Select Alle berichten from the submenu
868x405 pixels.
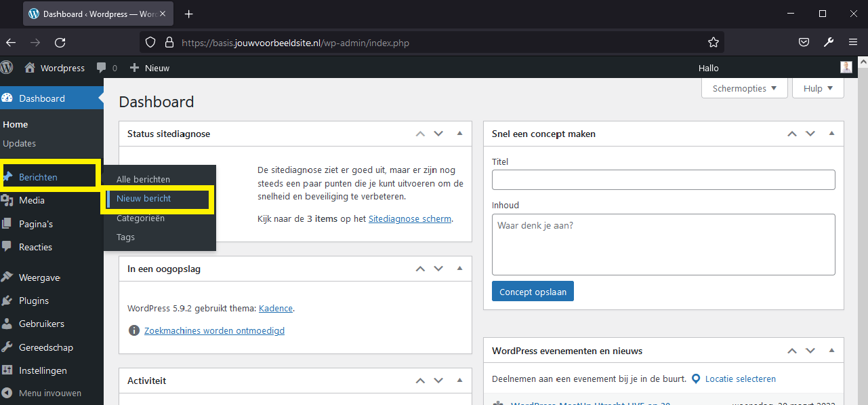(143, 179)
